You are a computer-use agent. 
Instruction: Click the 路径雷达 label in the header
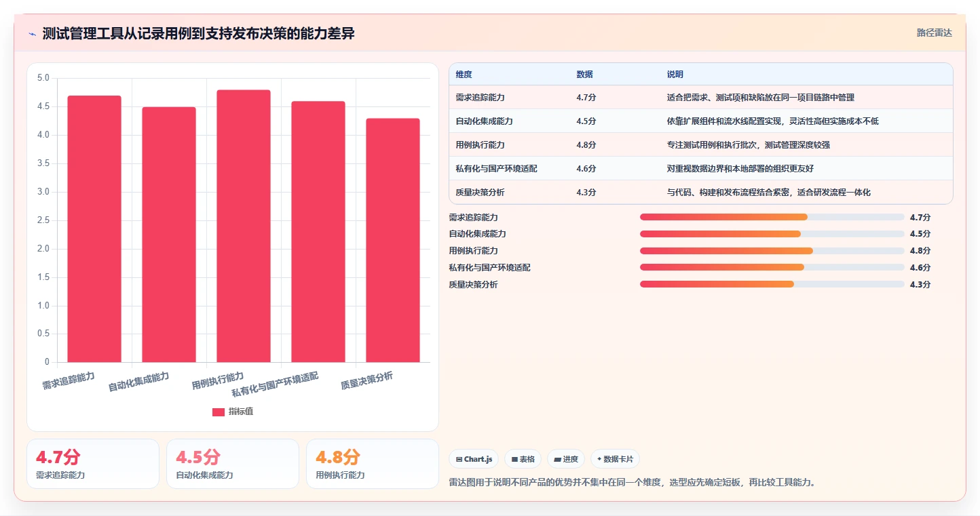click(x=935, y=33)
